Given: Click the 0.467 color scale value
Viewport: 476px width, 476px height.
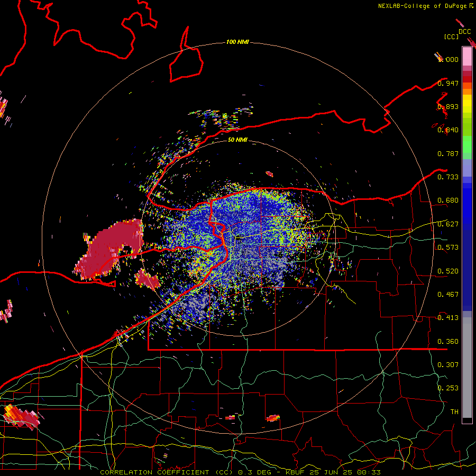Looking at the screenshot, I should tap(448, 295).
